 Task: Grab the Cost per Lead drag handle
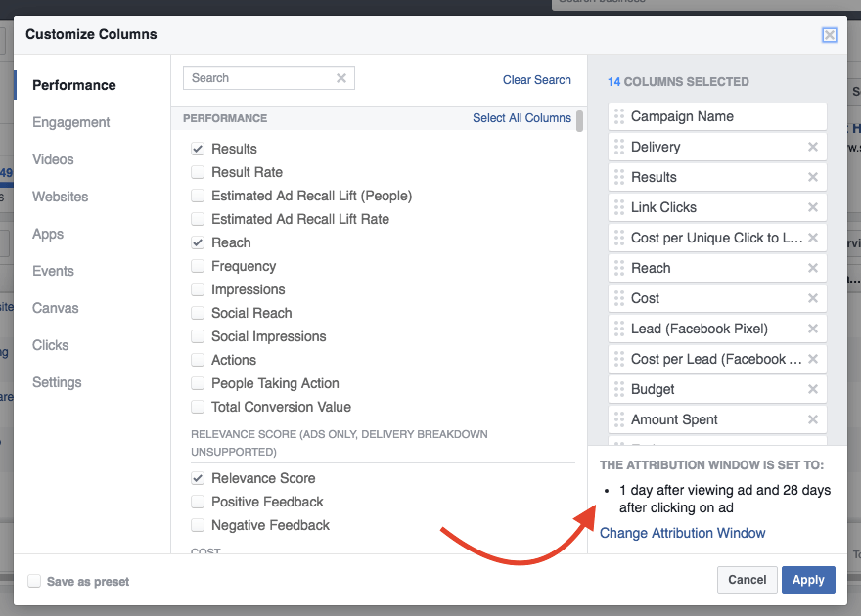619,359
